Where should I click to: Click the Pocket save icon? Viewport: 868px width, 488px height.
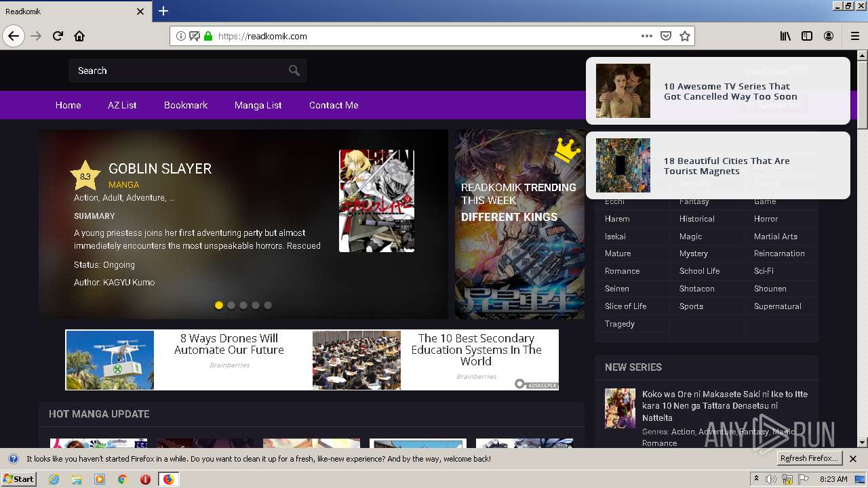point(666,36)
